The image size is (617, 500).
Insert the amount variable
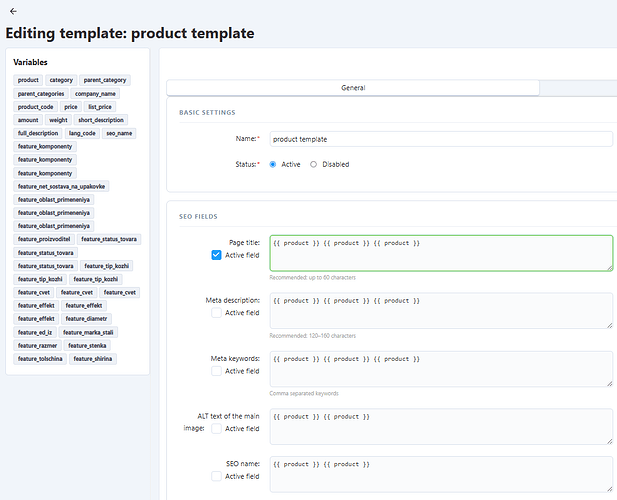click(x=28, y=120)
